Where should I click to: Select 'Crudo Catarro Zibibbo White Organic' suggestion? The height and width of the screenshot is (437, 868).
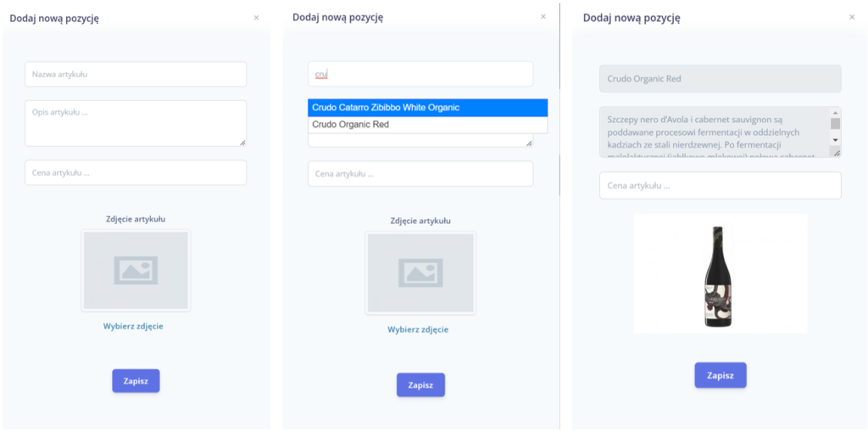tap(427, 108)
